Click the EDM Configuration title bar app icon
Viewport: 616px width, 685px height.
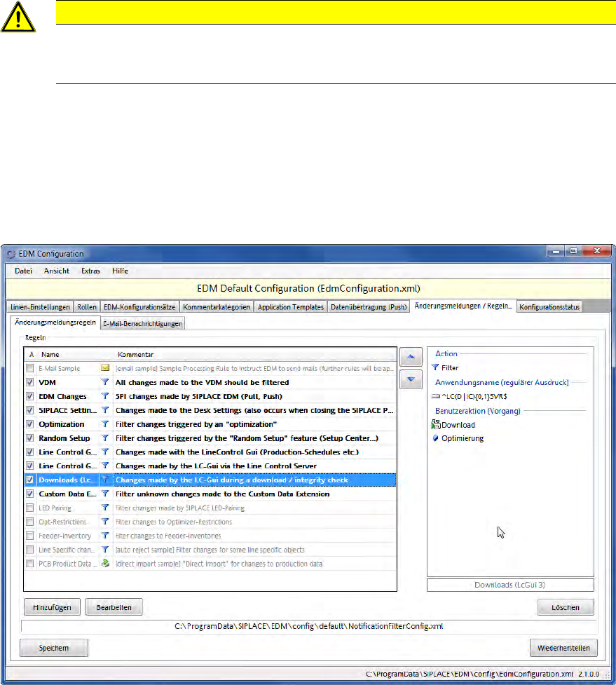point(11,254)
